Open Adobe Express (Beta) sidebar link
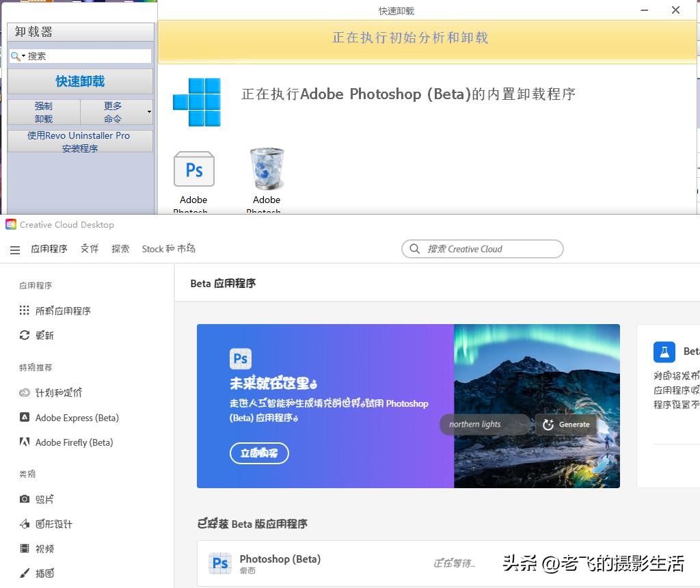The height and width of the screenshot is (588, 700). point(77,418)
